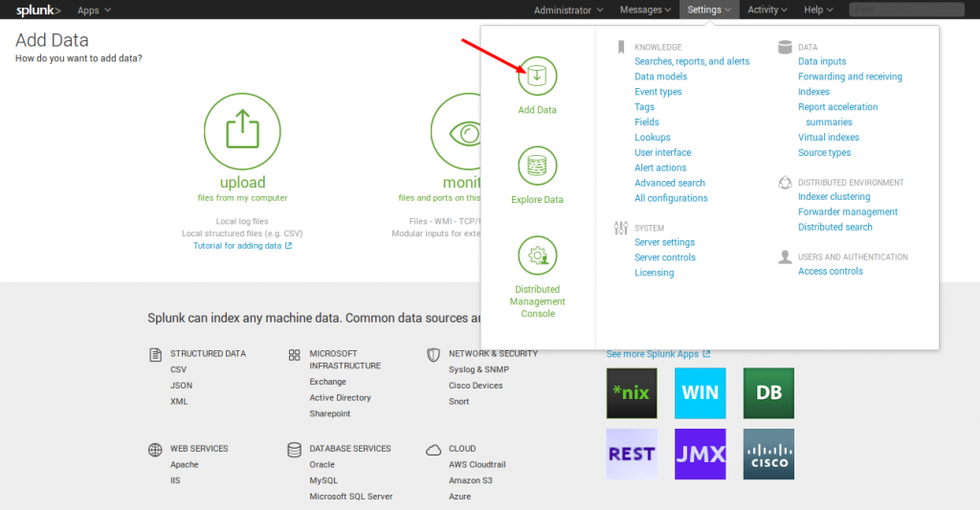Screen dimensions: 980x510
Task: Click the upload circle icon
Action: click(x=242, y=131)
